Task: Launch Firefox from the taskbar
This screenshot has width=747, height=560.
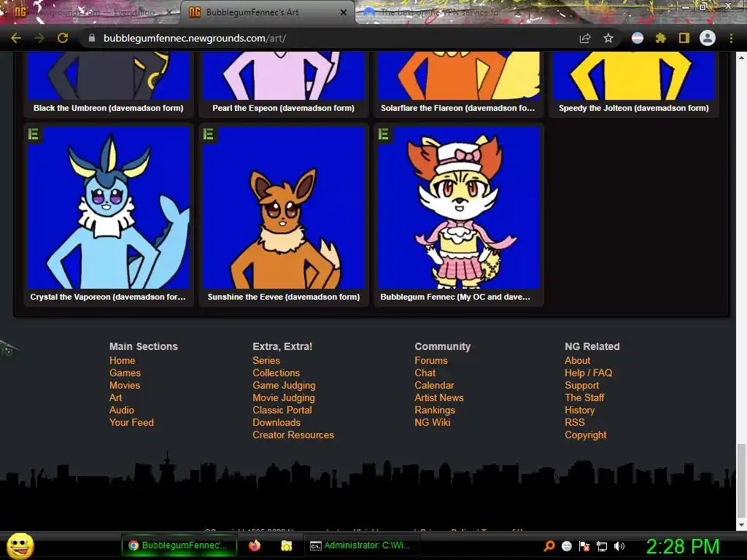Action: 255,545
